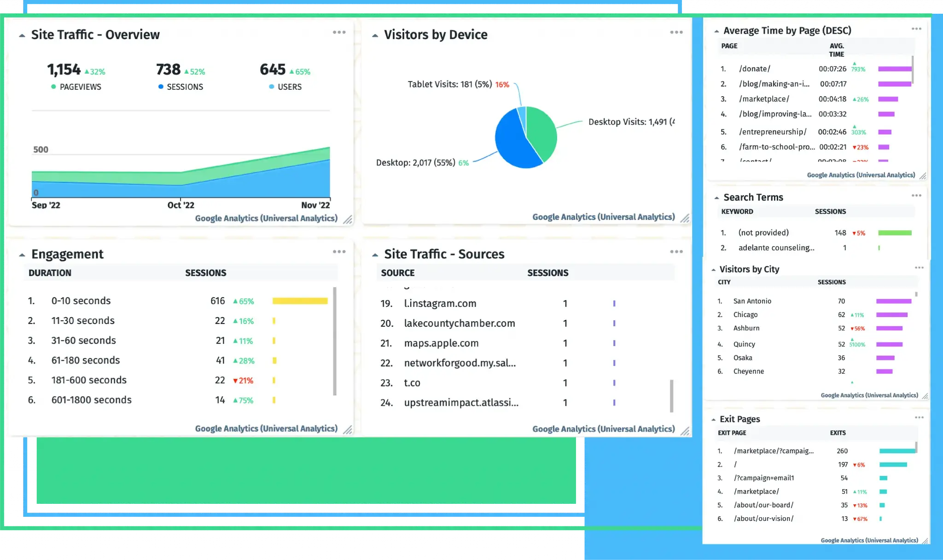Sort Engagement table by DURATION header
Image resolution: width=943 pixels, height=560 pixels.
(x=50, y=273)
